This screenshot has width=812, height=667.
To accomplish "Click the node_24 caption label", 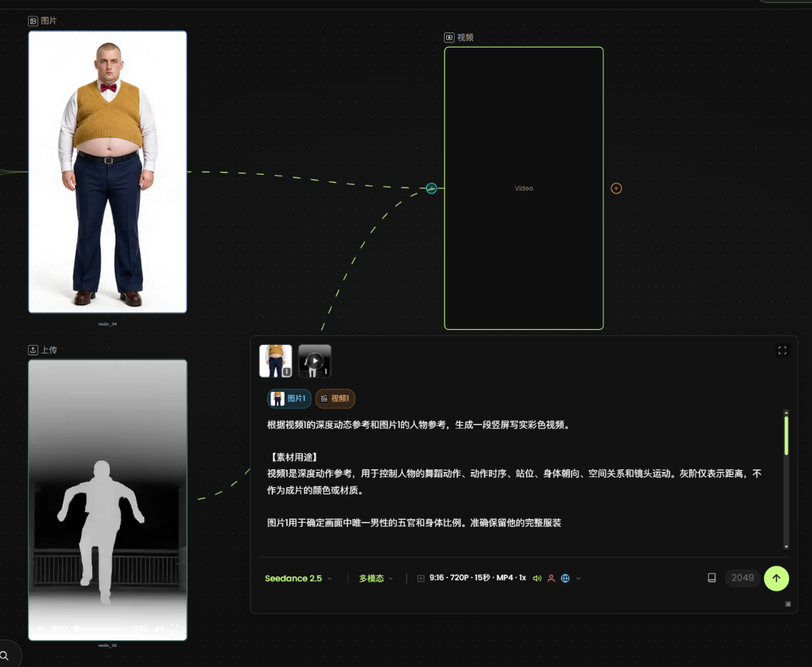I will click(108, 324).
